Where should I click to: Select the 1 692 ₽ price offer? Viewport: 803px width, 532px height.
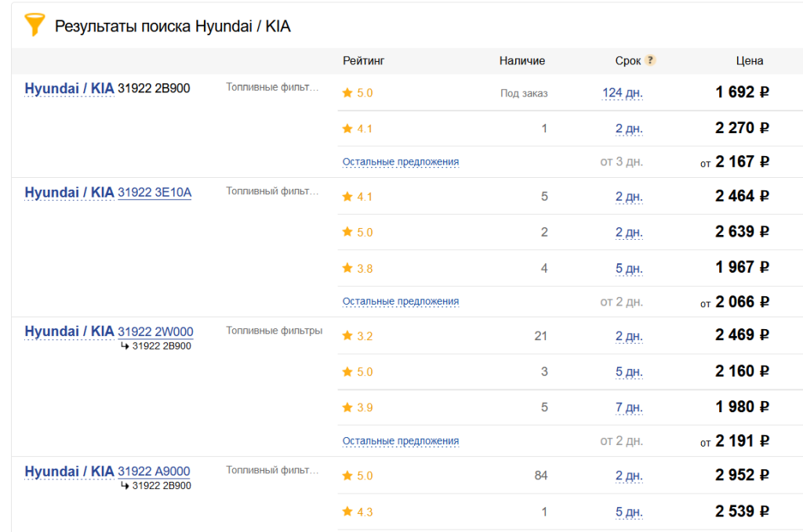point(742,92)
